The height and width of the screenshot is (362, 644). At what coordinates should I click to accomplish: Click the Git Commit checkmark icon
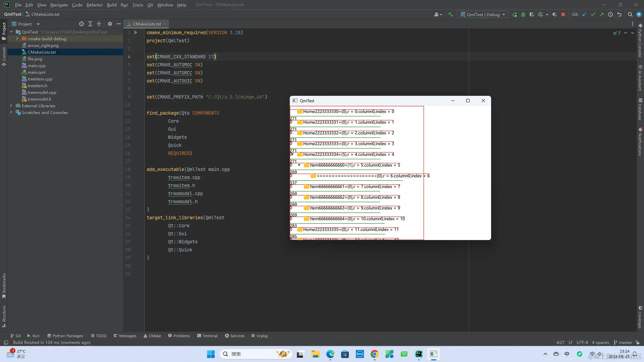coord(593,14)
